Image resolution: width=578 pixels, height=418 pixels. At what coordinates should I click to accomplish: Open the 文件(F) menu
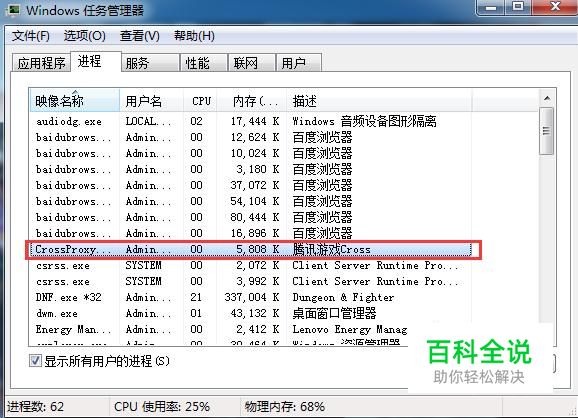(31, 36)
